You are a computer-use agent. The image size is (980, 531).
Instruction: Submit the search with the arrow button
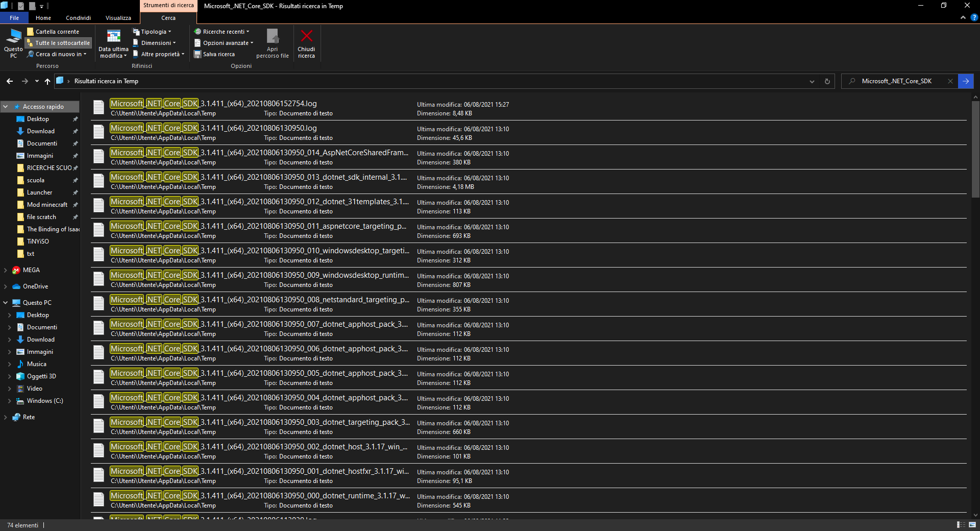point(966,81)
